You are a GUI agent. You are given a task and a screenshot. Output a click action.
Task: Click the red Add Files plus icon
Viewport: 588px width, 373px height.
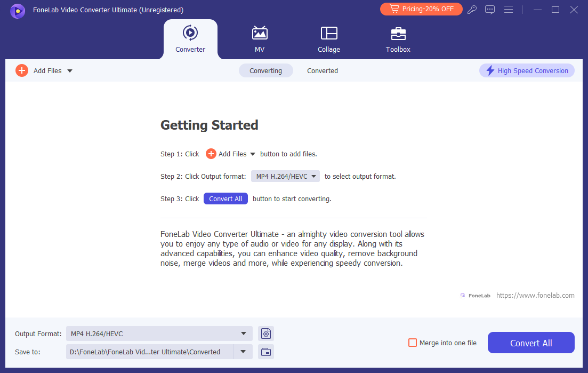point(21,70)
